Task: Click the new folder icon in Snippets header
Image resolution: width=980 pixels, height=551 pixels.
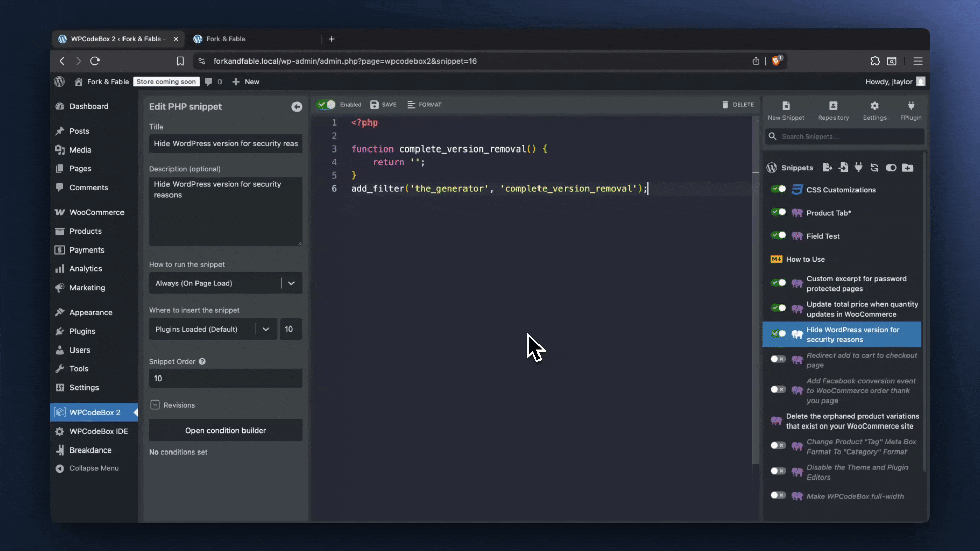Action: coord(908,167)
